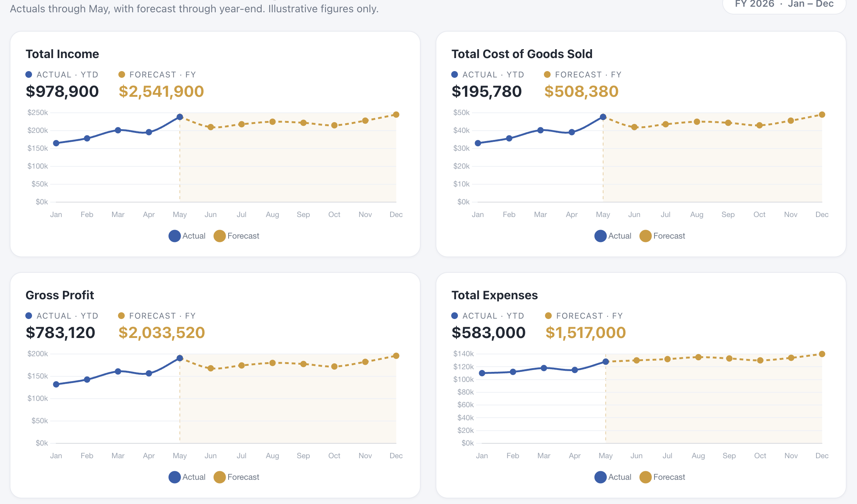Click the $195,780 actual YTD figure
The image size is (857, 504).
(x=487, y=92)
